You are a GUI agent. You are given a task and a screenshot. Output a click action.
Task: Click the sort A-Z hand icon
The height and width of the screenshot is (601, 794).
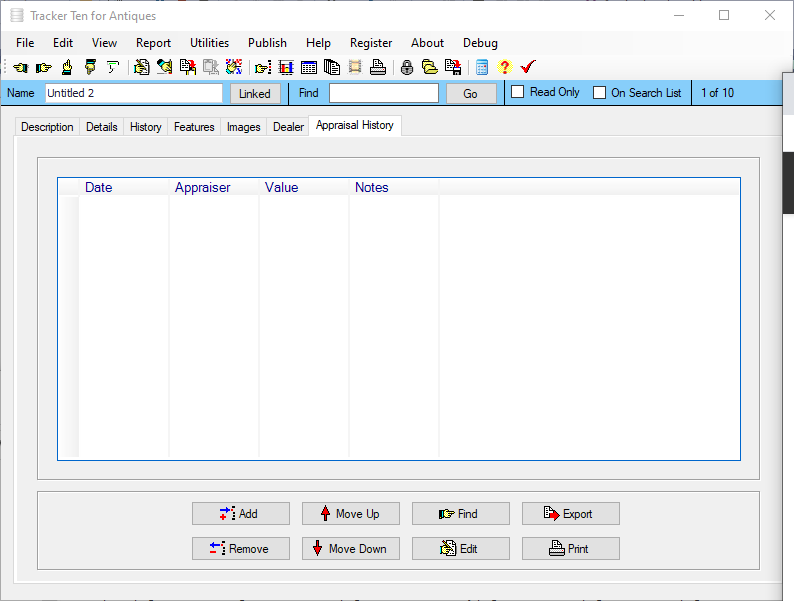(x=234, y=67)
